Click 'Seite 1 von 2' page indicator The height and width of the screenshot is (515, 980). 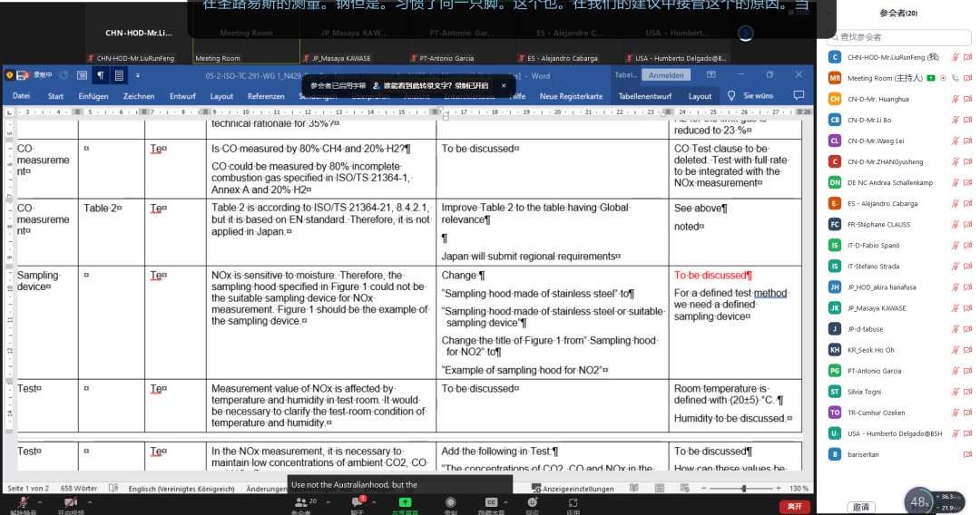(28, 488)
